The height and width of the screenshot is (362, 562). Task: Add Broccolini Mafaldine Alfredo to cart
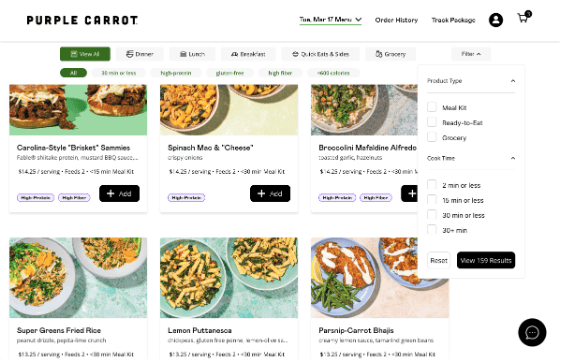pos(410,194)
